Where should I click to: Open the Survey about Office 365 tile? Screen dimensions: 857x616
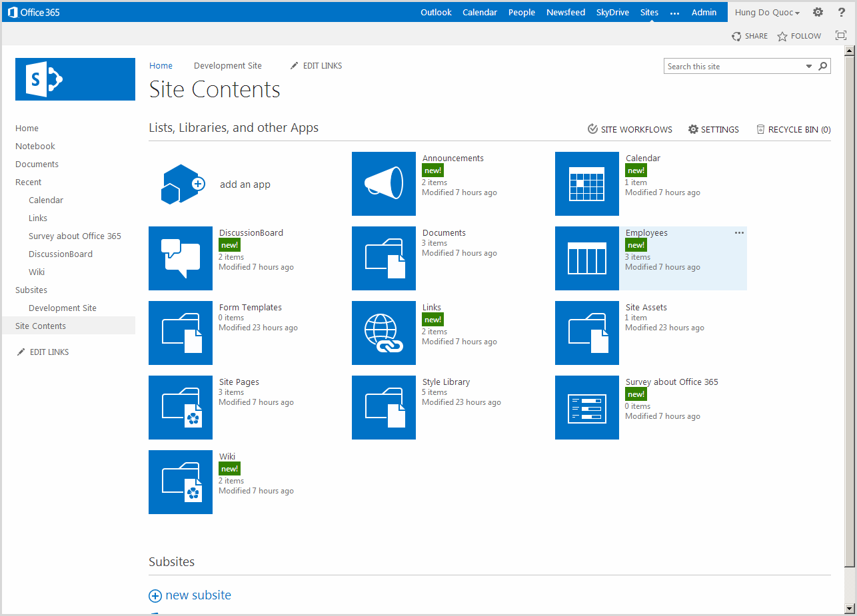tap(586, 407)
